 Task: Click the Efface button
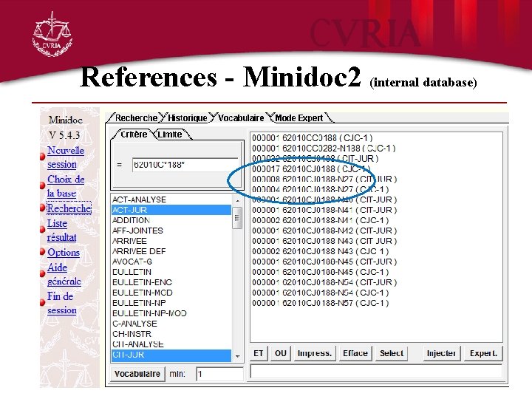coord(355,353)
